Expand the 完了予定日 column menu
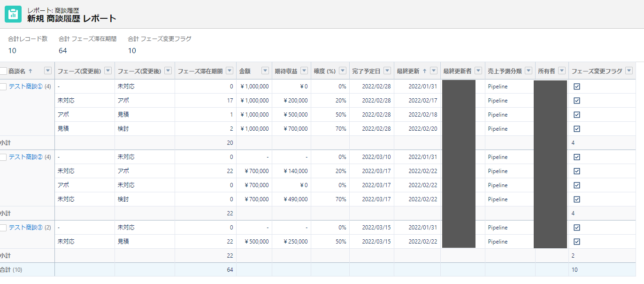 387,71
